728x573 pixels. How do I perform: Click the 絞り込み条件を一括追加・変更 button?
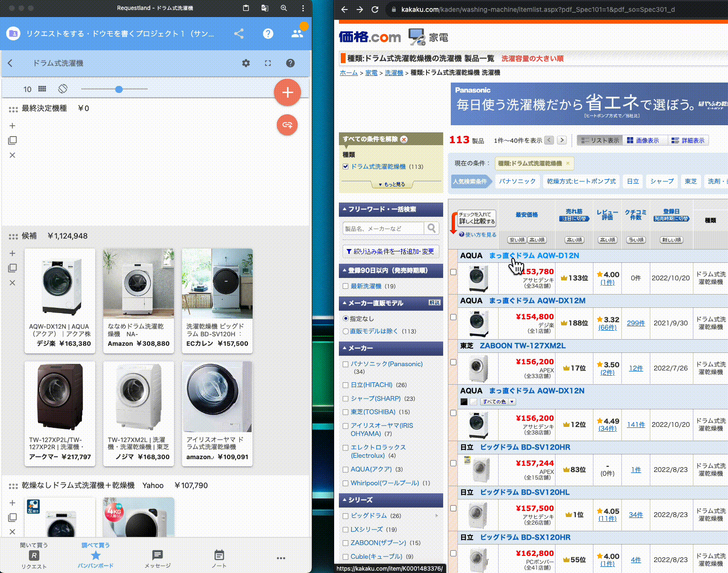[x=391, y=251]
